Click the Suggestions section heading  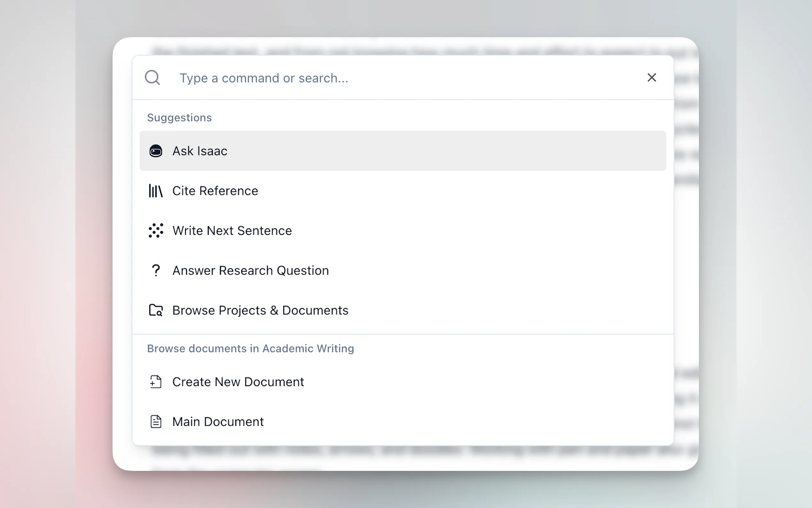[179, 118]
